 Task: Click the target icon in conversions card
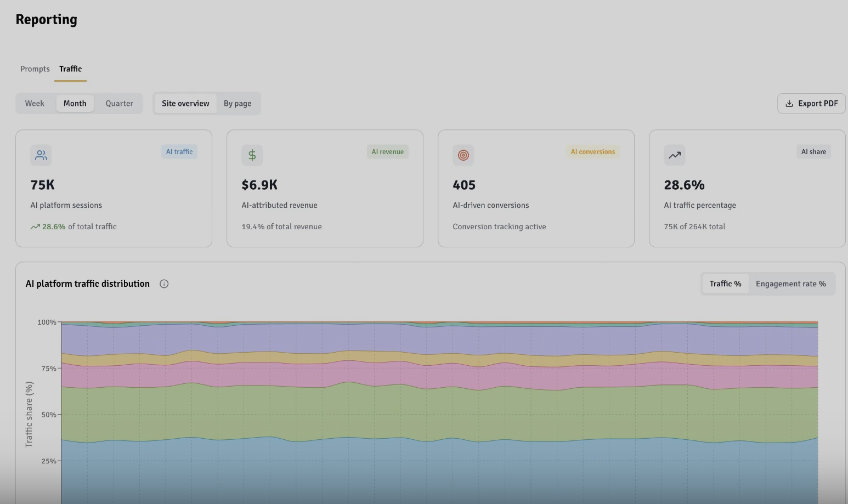click(x=463, y=155)
